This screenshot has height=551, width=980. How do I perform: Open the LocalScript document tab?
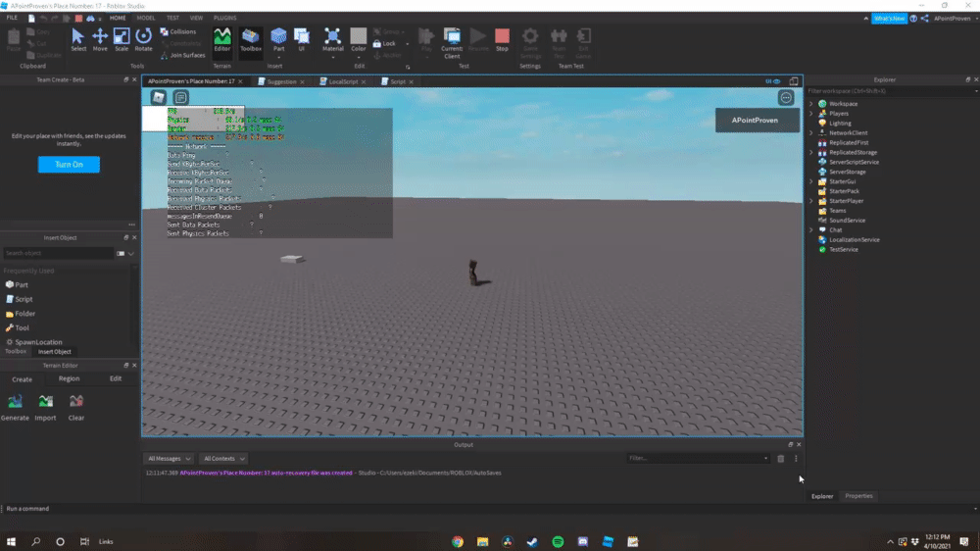pos(342,81)
